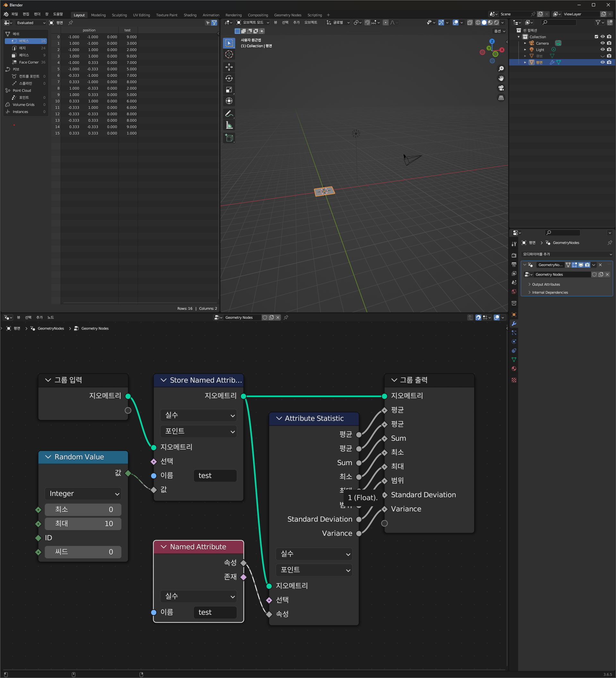Open the 모디파이어를 추가 dropdown
Image resolution: width=616 pixels, height=678 pixels.
click(x=567, y=254)
